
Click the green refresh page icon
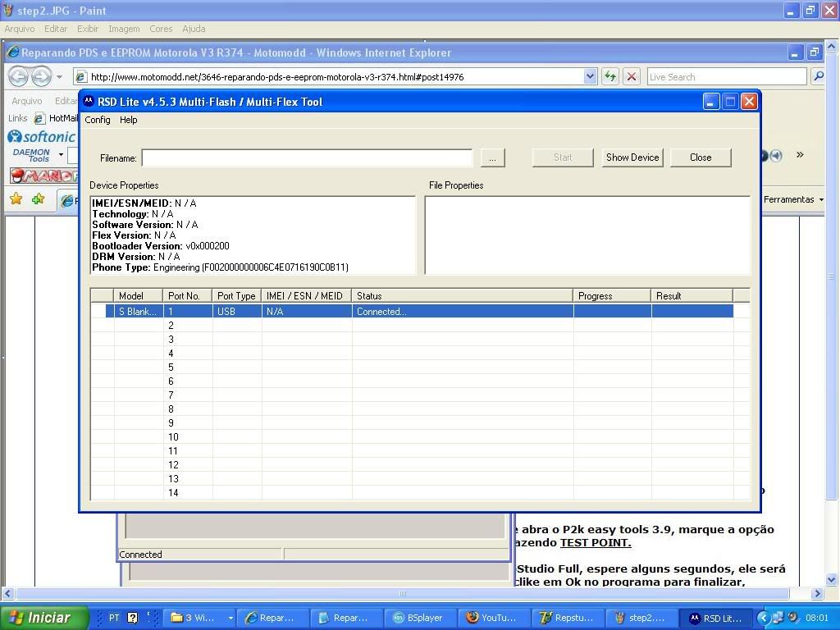tap(610, 76)
